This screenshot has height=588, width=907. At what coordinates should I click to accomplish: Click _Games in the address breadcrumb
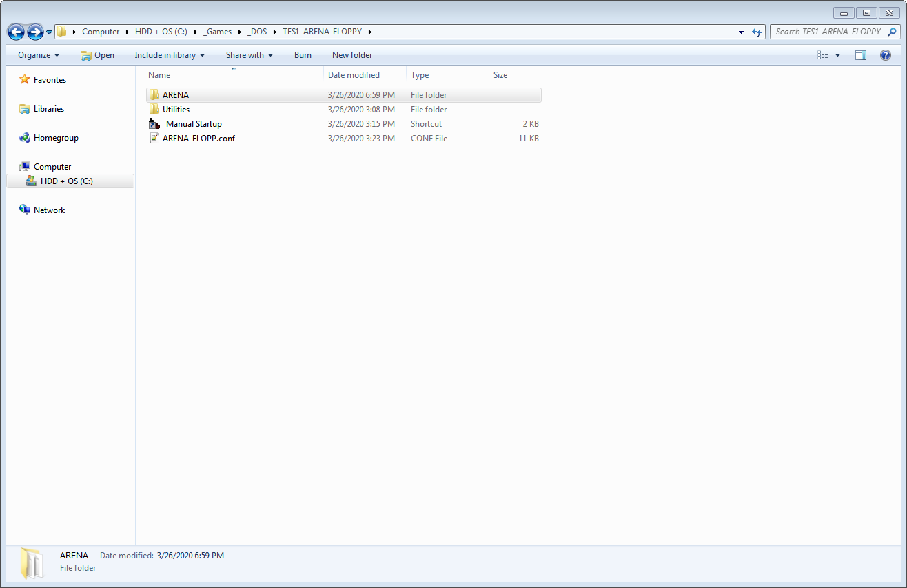[x=218, y=32]
